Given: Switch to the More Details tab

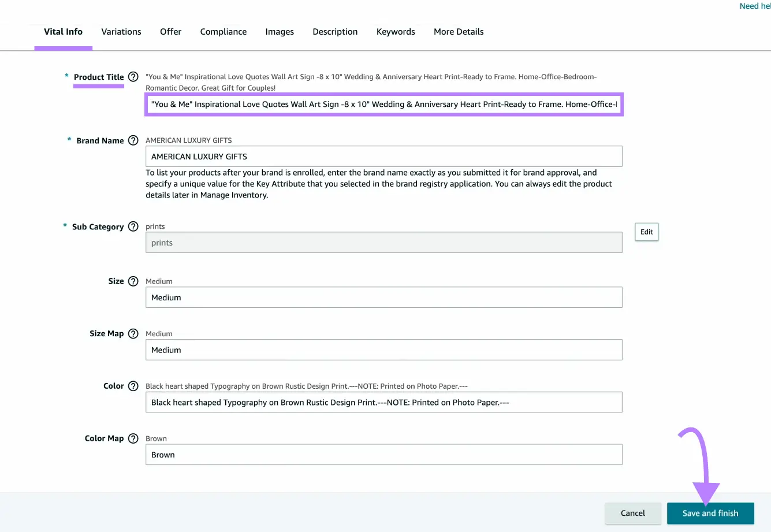Looking at the screenshot, I should (x=458, y=32).
